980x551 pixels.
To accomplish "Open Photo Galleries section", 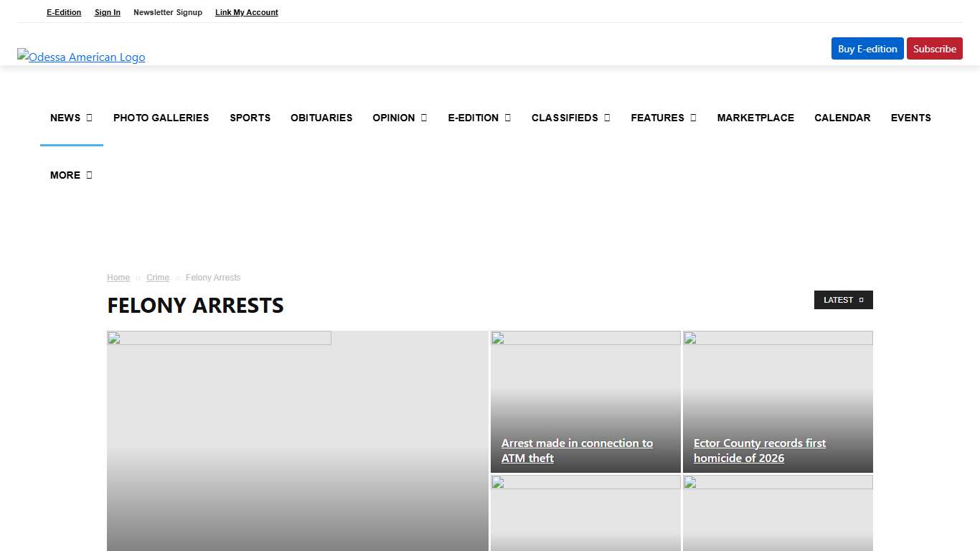I will 161,118.
